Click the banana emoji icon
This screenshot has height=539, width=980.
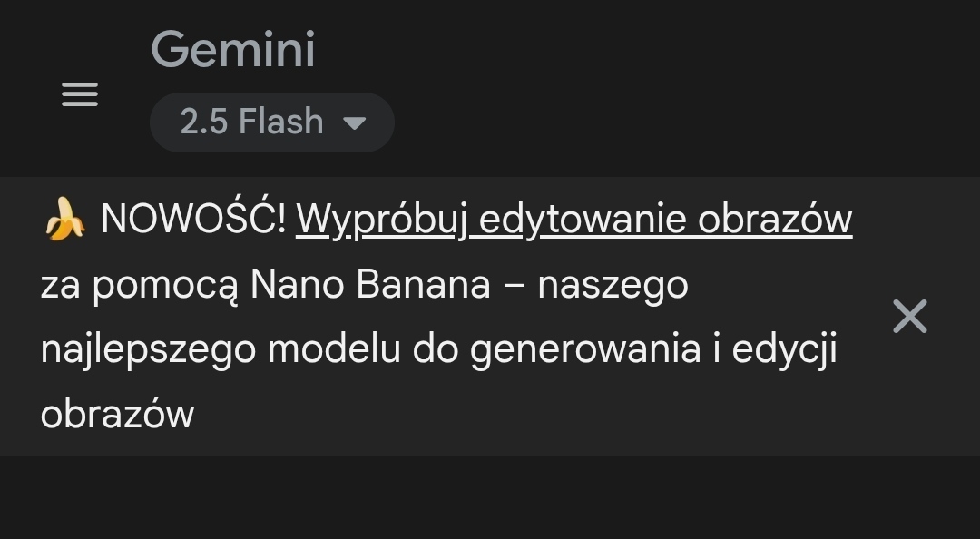[x=64, y=220]
